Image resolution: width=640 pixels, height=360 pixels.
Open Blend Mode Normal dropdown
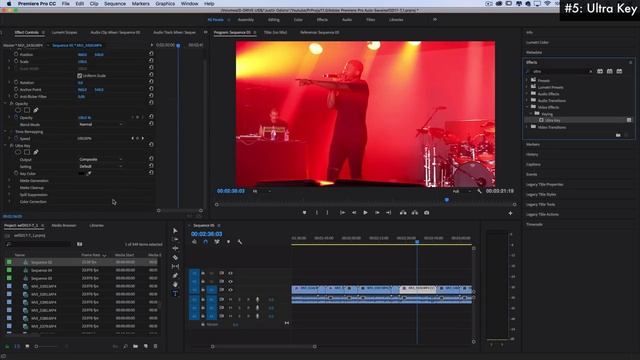point(100,124)
